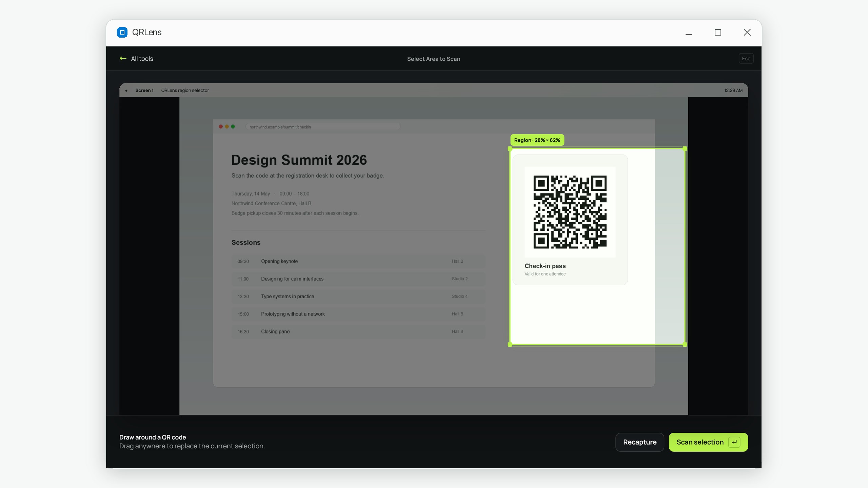Click the northwind.example/summit/checkin address bar
Image resolution: width=868 pixels, height=488 pixels.
click(323, 127)
